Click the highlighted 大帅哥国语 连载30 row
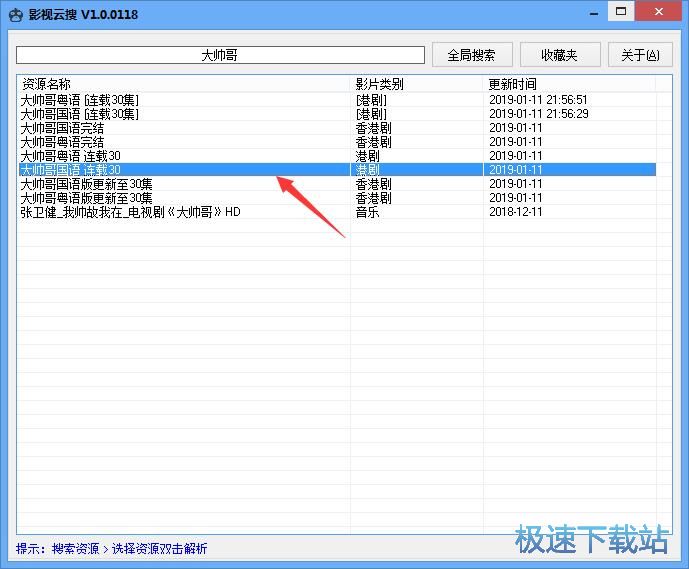The image size is (689, 569). point(70,170)
